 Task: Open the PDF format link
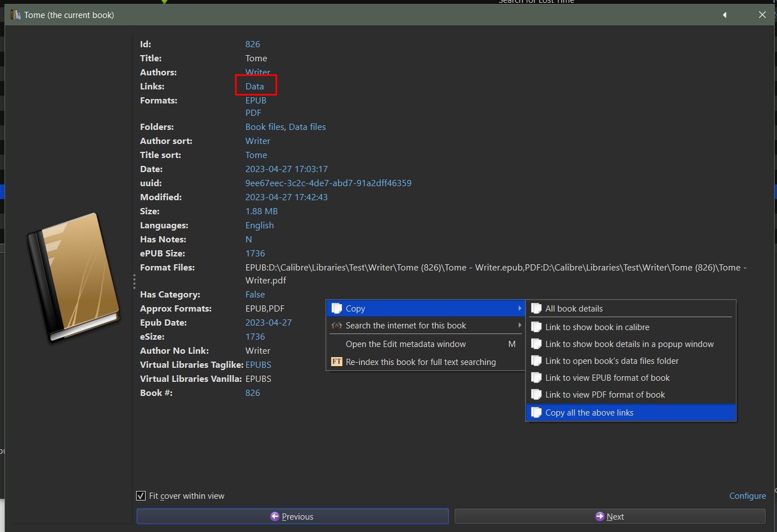pos(253,112)
